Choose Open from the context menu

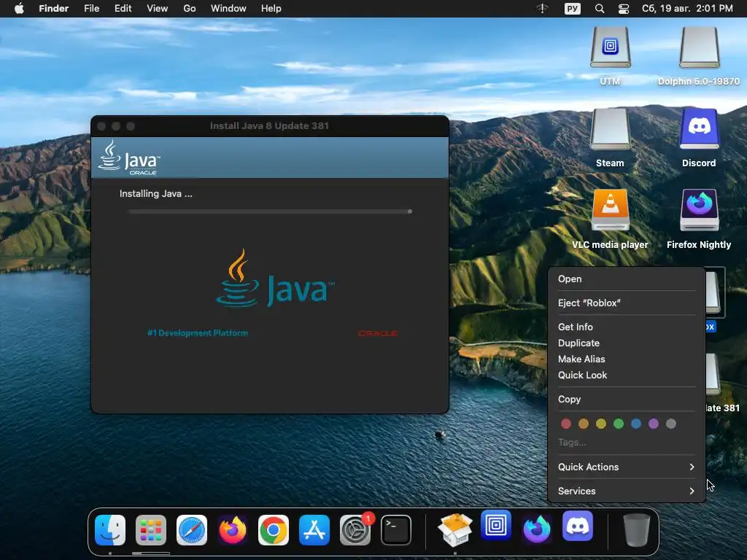626,279
